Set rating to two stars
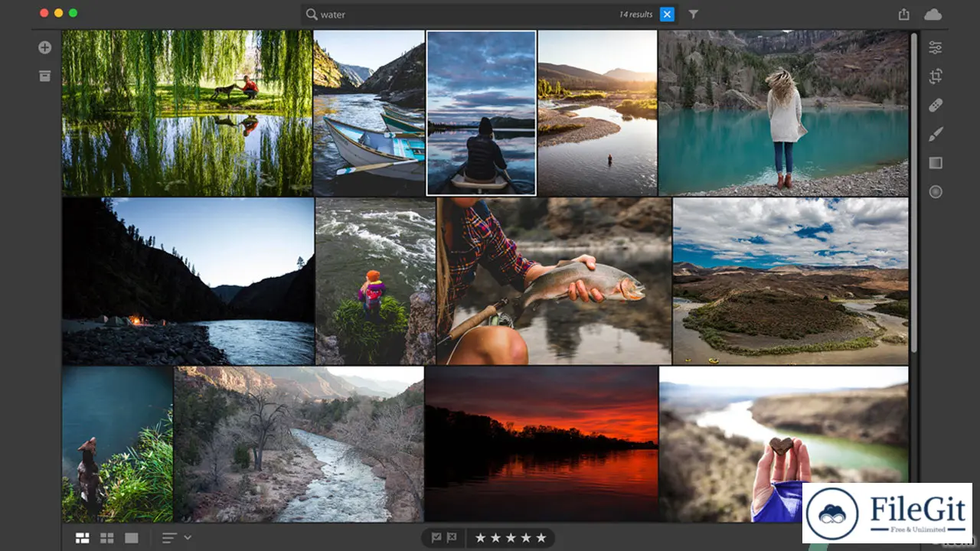This screenshot has height=551, width=980. [495, 538]
